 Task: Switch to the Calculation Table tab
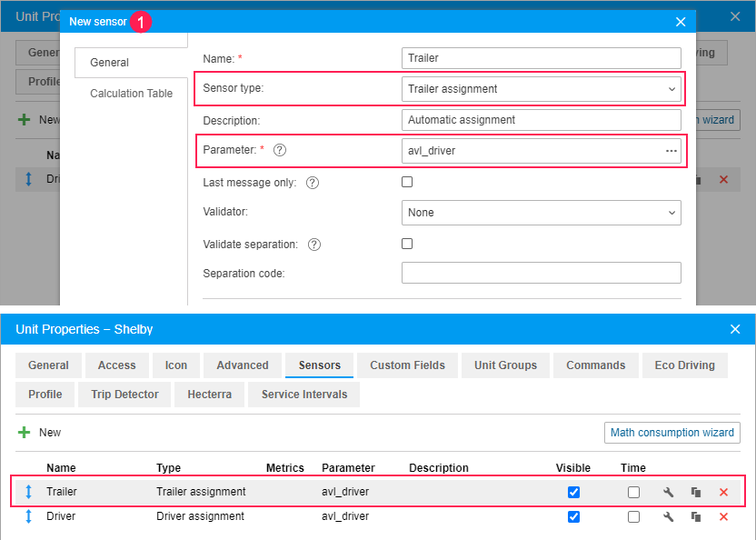[131, 94]
